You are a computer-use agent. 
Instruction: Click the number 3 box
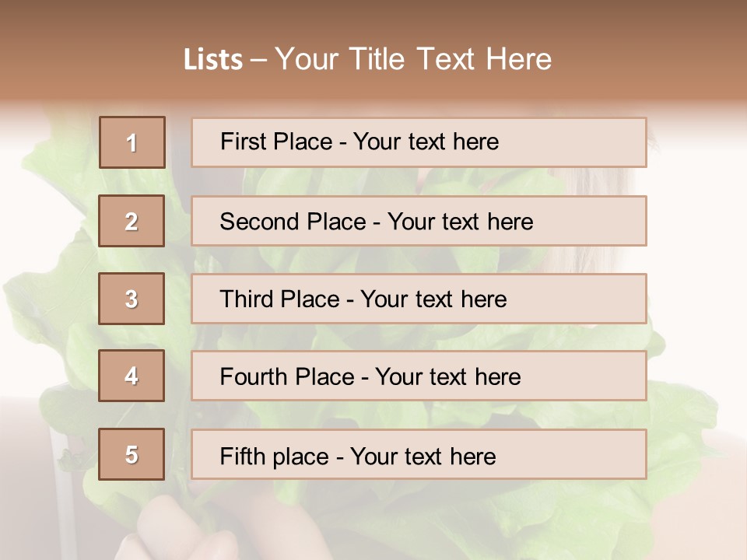pos(132,299)
